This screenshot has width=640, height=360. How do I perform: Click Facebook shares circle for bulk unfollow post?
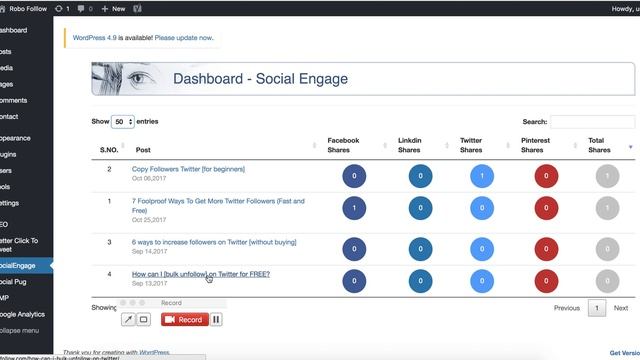[354, 281]
